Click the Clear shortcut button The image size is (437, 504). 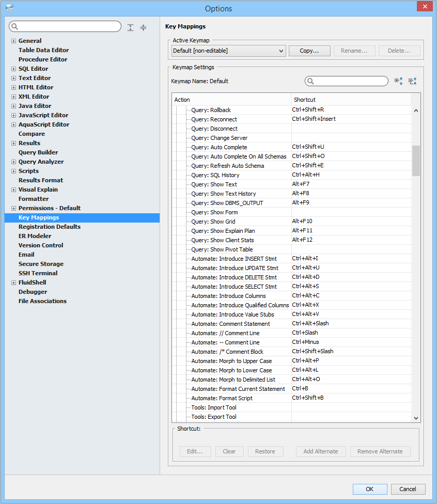[229, 452]
